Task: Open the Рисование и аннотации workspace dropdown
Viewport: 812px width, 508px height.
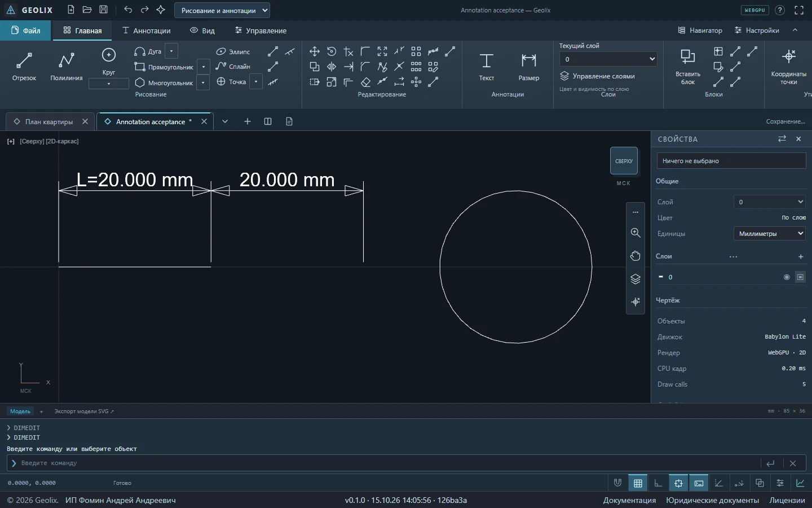Action: pyautogui.click(x=222, y=10)
